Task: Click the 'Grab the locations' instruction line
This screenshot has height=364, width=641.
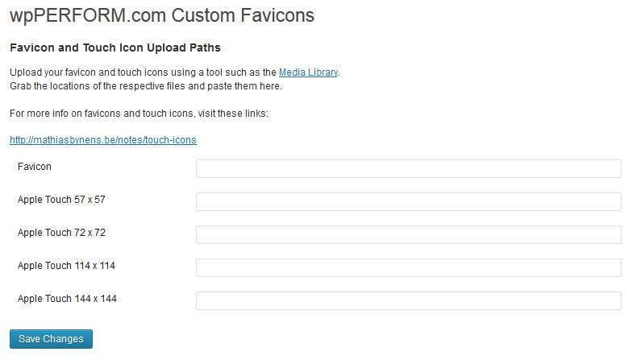Action: (146, 86)
